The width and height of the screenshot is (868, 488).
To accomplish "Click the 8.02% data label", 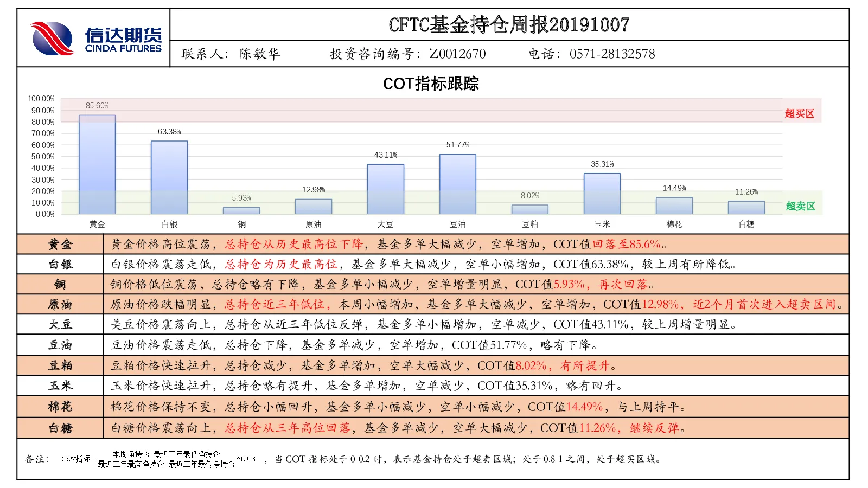I will [x=530, y=196].
